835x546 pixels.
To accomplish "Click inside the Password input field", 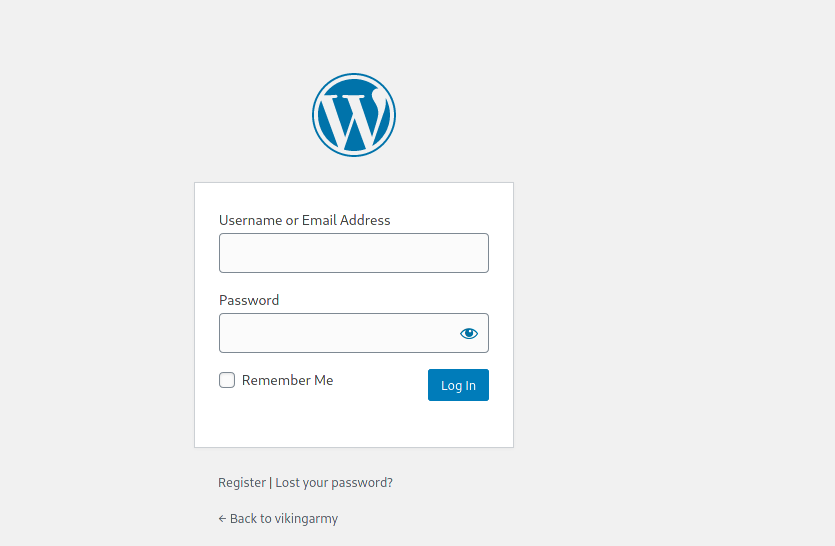I will point(335,333).
